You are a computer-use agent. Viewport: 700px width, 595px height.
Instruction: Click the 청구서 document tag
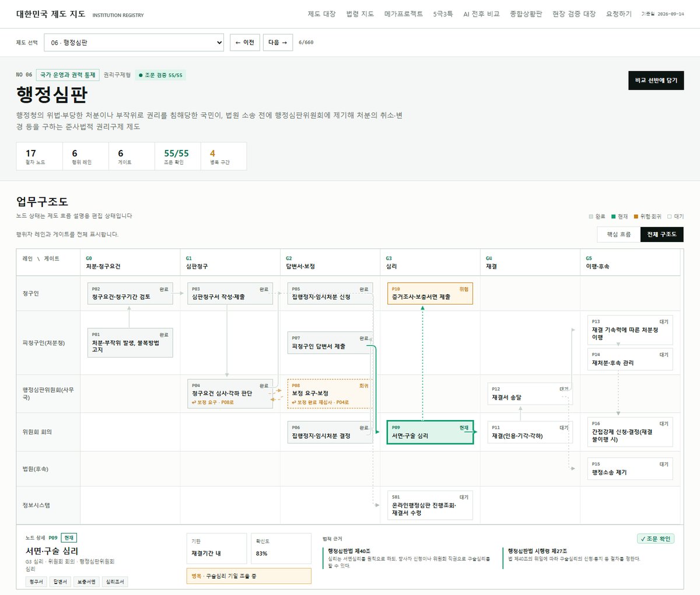tap(37, 582)
